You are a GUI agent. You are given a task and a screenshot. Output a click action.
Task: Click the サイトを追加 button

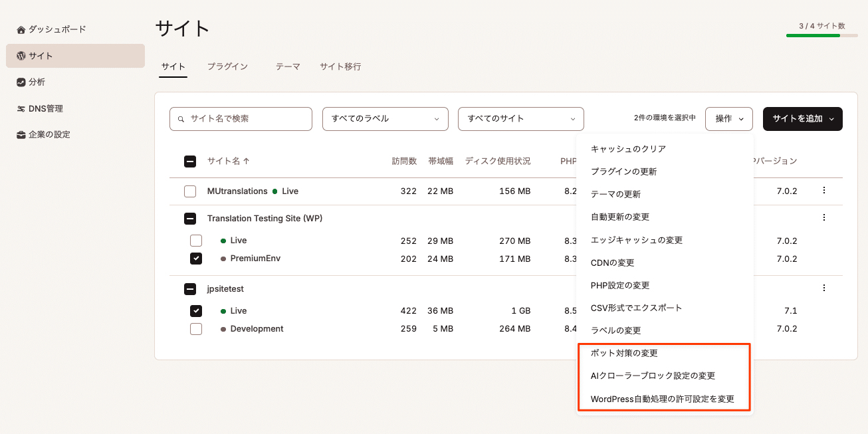[803, 118]
